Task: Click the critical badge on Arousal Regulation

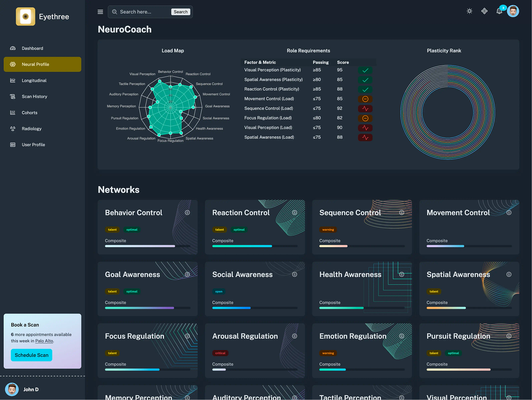Action: click(x=220, y=353)
